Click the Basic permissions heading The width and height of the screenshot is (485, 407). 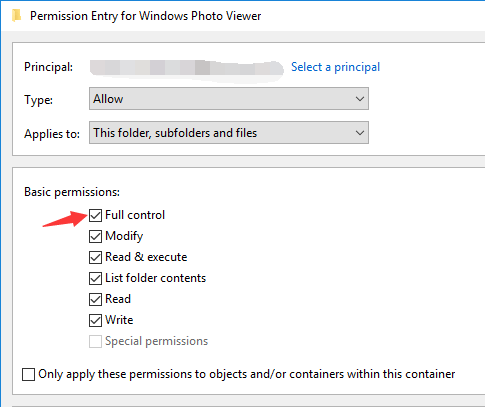point(72,192)
